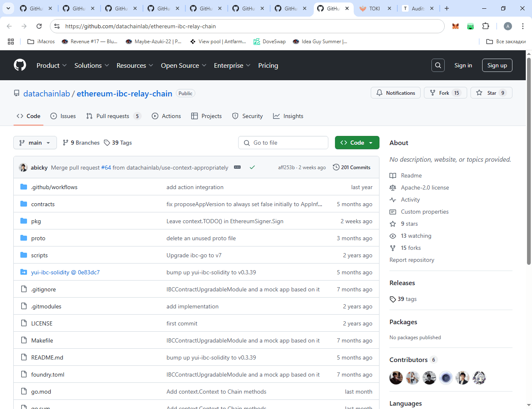Open the README.md file
This screenshot has height=409, width=532.
point(47,357)
